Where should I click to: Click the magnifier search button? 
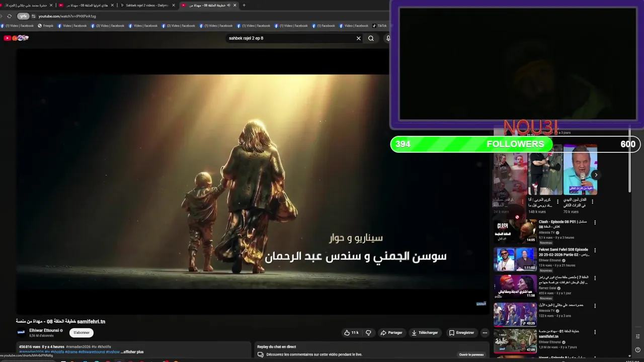click(x=371, y=38)
